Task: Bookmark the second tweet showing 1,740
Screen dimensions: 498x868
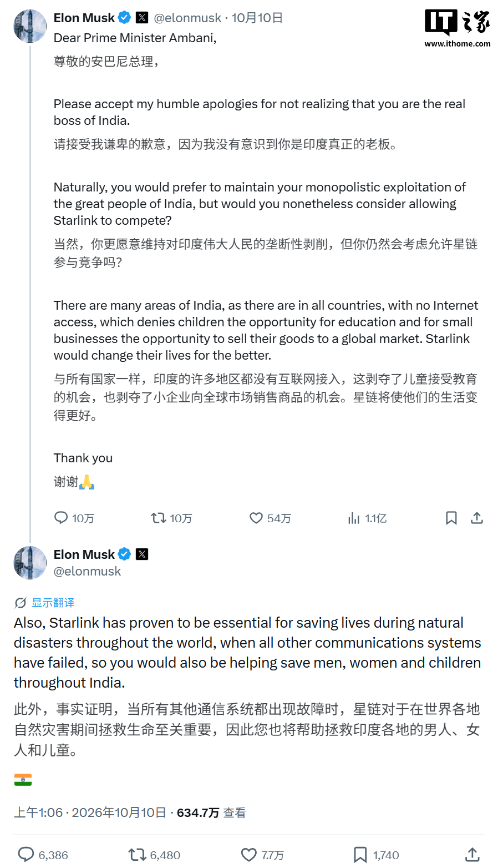Action: (x=360, y=855)
